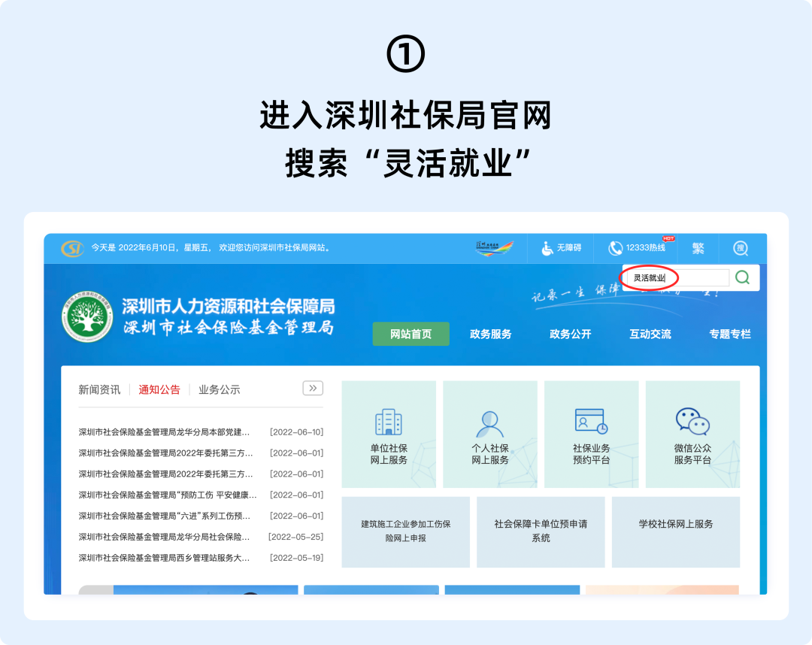Viewport: 812px width, 645px height.
Task: Click the search field containing 灵活就业
Action: [677, 278]
